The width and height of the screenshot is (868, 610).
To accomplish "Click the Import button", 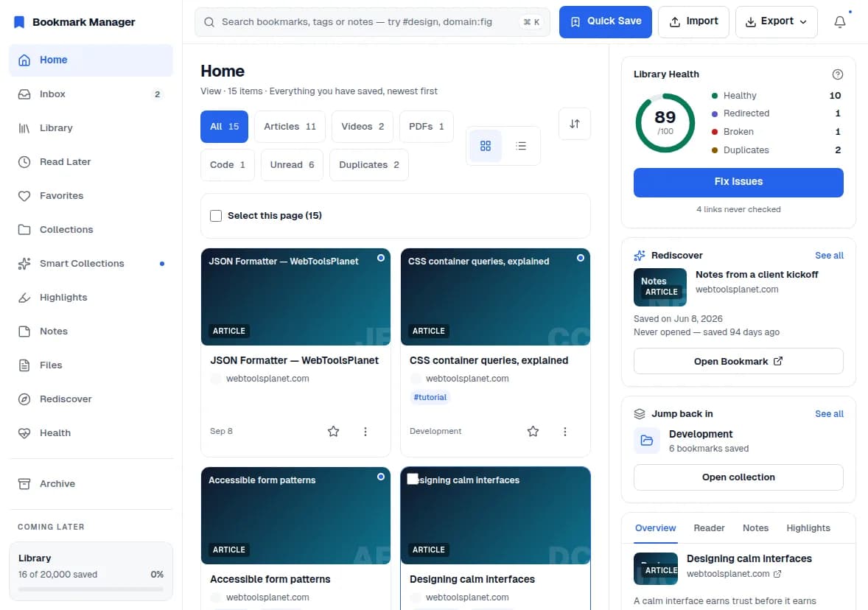I will pos(693,21).
